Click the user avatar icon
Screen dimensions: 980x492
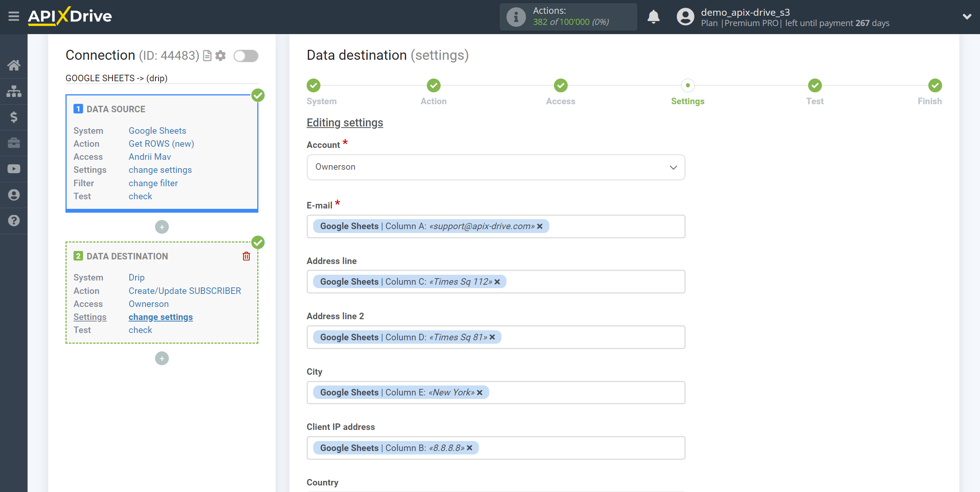tap(685, 17)
